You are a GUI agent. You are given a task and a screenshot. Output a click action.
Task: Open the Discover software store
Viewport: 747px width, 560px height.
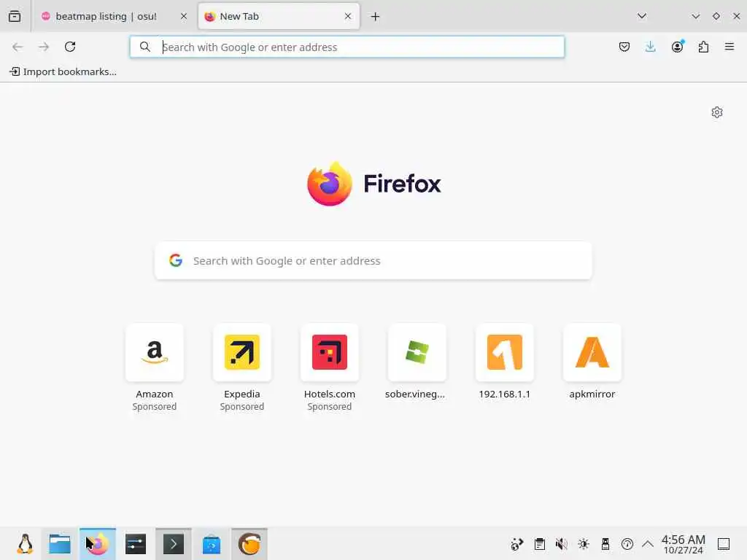coord(212,544)
